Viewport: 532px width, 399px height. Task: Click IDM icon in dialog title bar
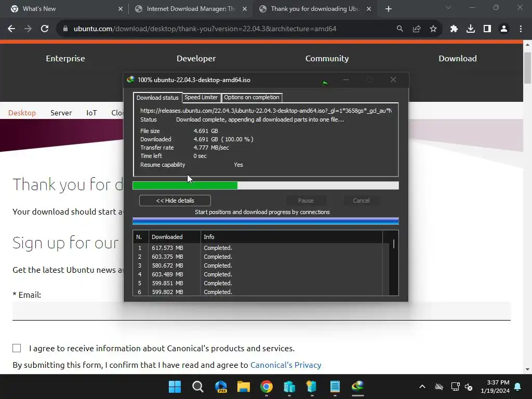[x=130, y=79]
